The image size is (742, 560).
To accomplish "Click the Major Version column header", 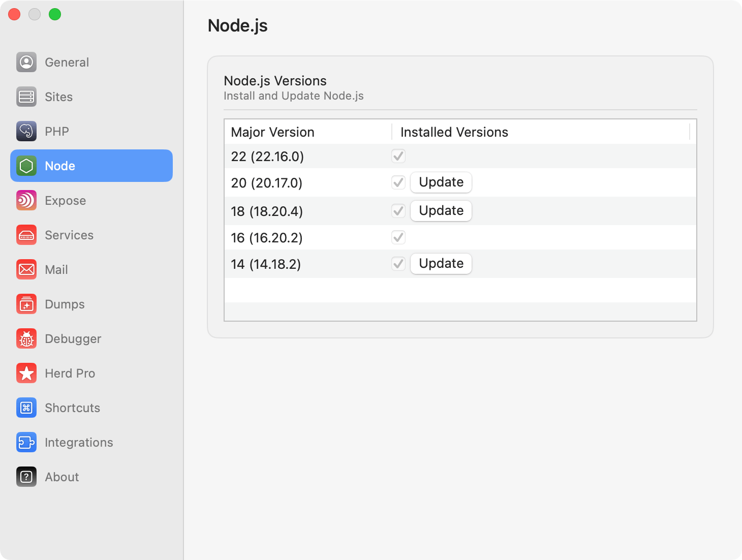I will coord(272,132).
